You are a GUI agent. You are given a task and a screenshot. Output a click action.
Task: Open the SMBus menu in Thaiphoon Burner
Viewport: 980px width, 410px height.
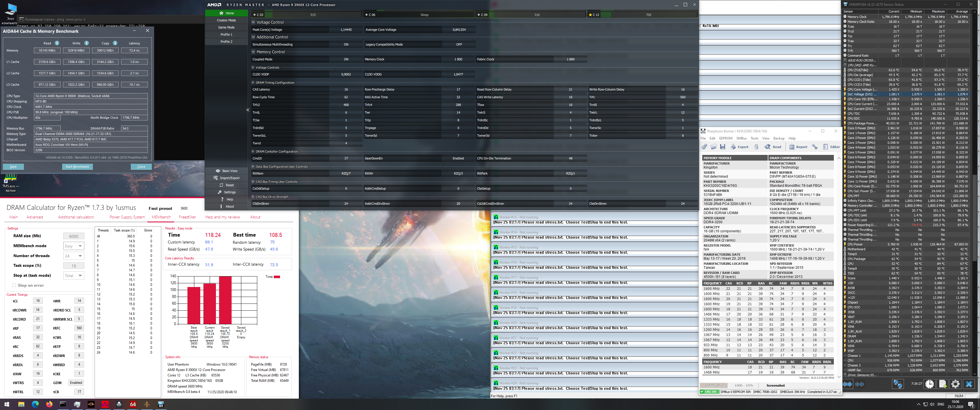[x=741, y=138]
